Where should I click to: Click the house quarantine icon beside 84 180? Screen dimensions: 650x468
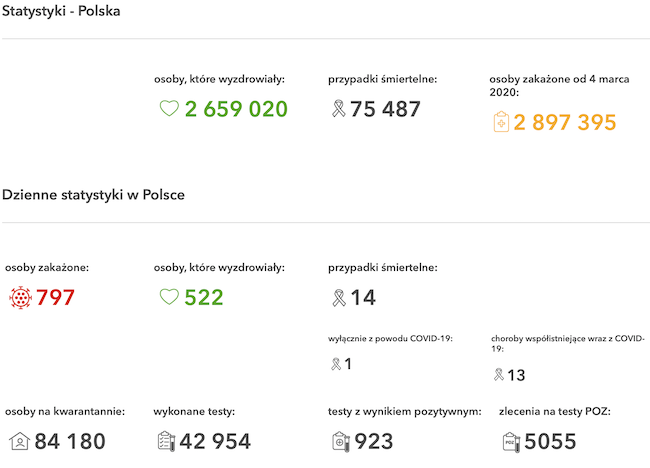[x=19, y=441]
